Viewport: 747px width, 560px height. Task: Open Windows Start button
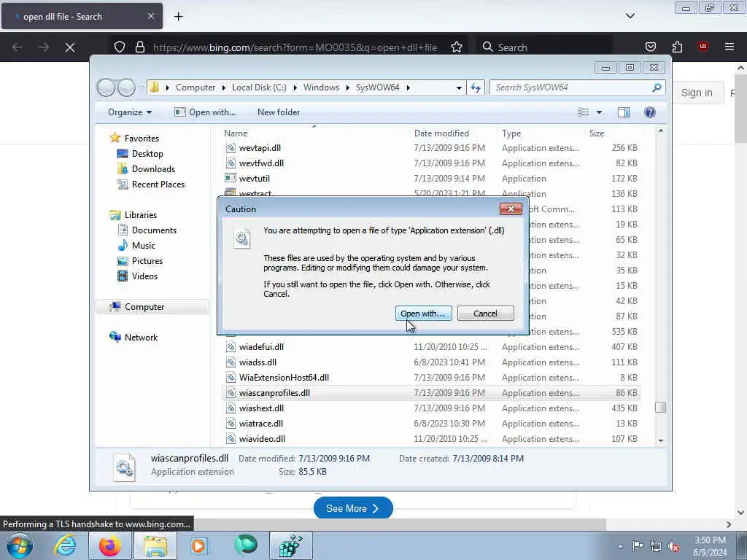pos(19,545)
